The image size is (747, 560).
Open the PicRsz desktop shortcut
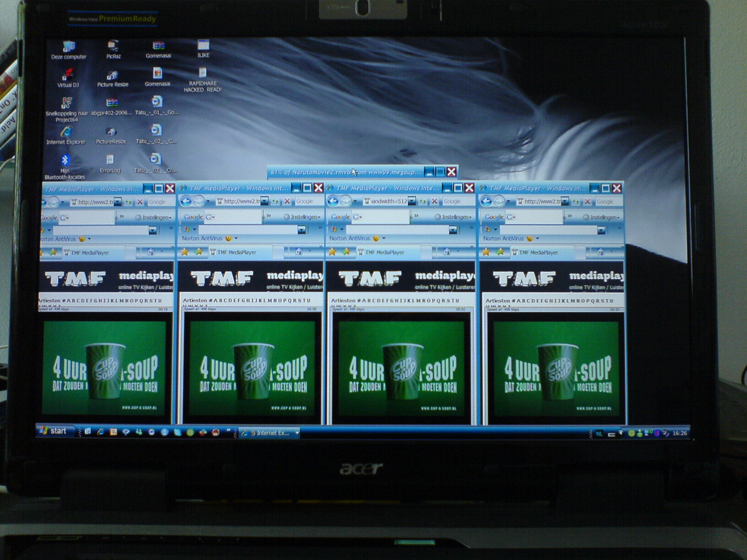coord(113,50)
